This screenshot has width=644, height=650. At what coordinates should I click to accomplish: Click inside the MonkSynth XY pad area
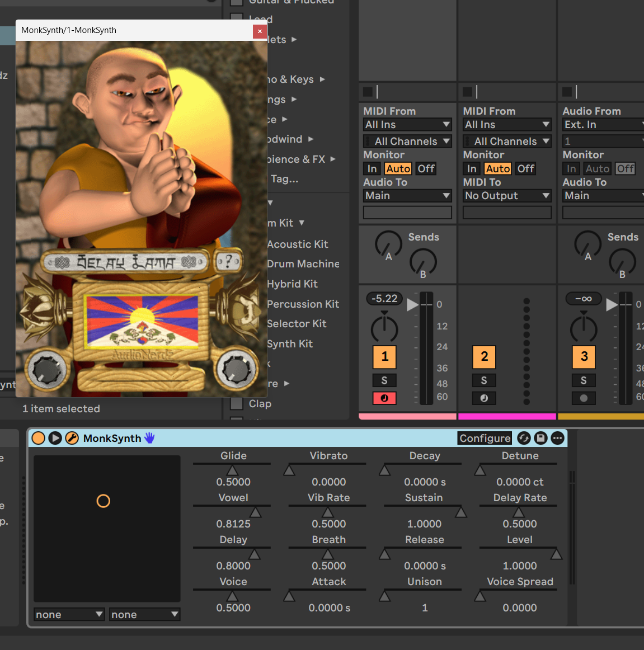click(x=106, y=527)
